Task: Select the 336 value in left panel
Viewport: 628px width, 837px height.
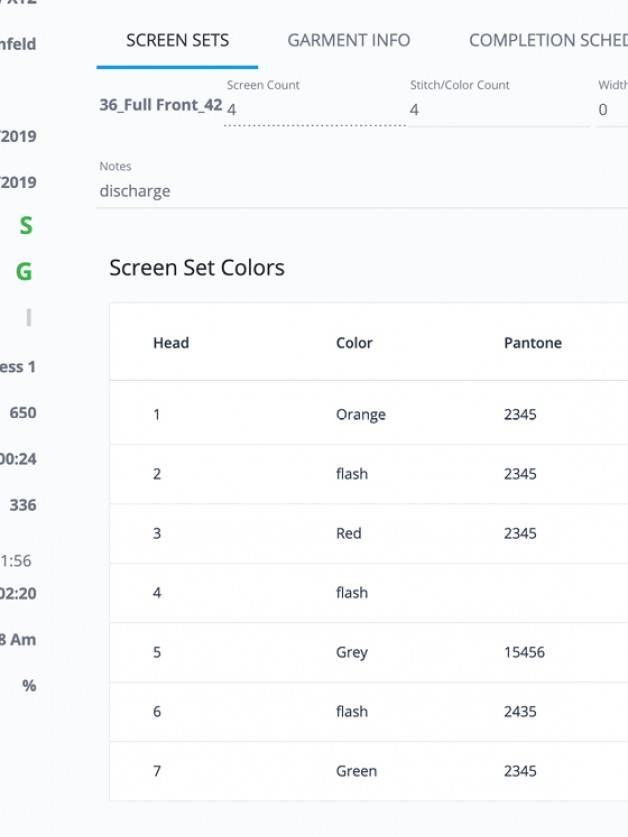Action: tap(23, 505)
